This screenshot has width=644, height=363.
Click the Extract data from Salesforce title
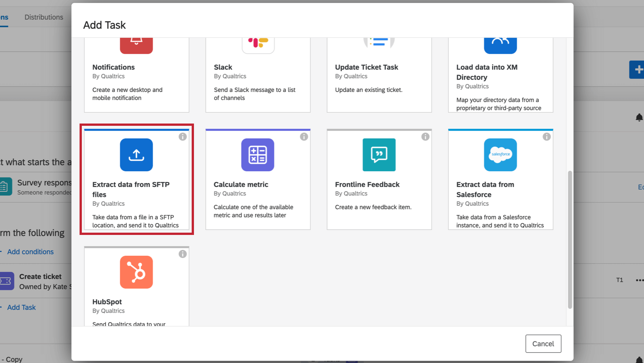485,189
